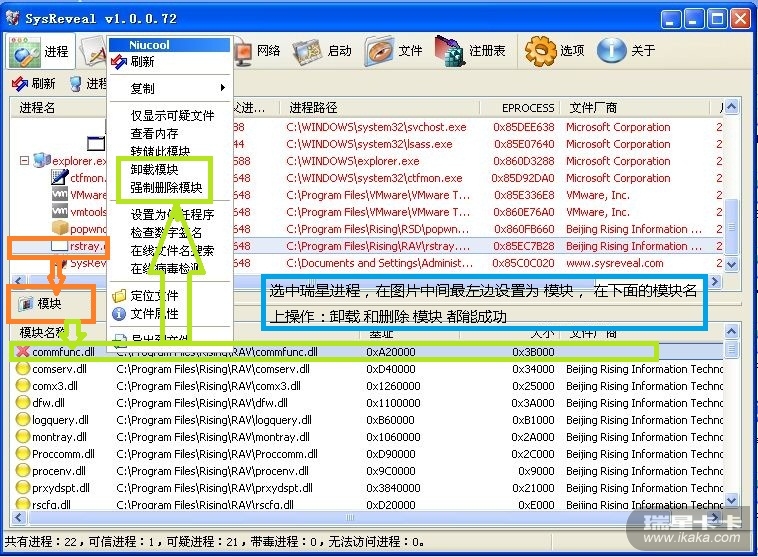Select comserv.dll module icon
The width and height of the screenshot is (758, 557).
click(x=22, y=368)
